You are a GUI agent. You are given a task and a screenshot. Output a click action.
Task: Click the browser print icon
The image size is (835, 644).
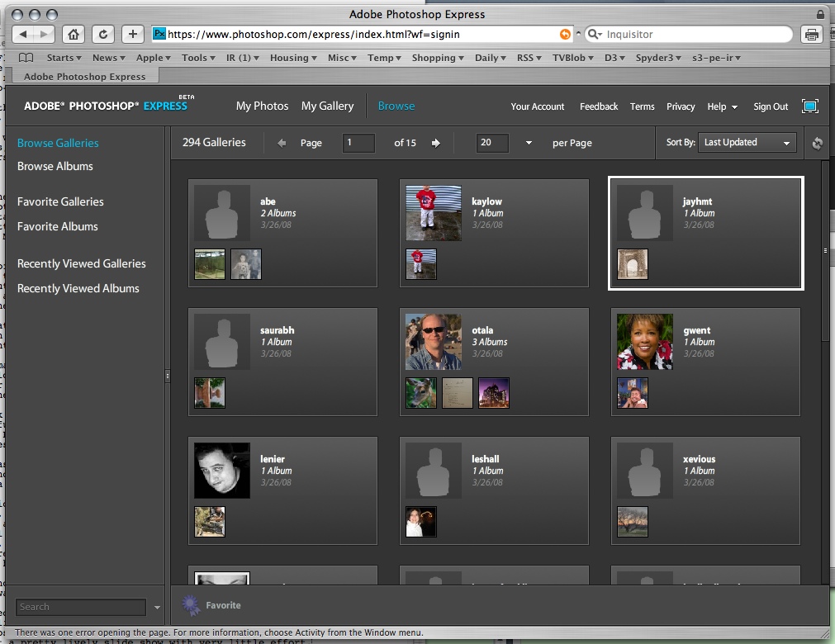811,35
